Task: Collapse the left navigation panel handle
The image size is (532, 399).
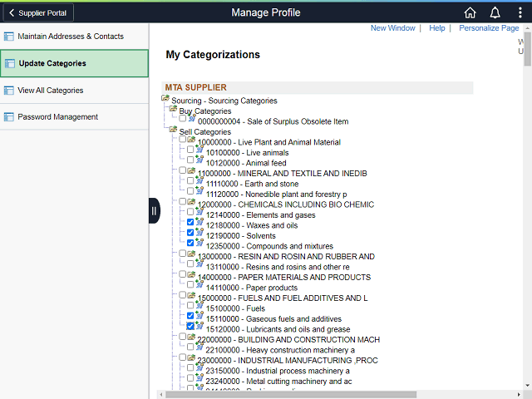Action: [154, 210]
